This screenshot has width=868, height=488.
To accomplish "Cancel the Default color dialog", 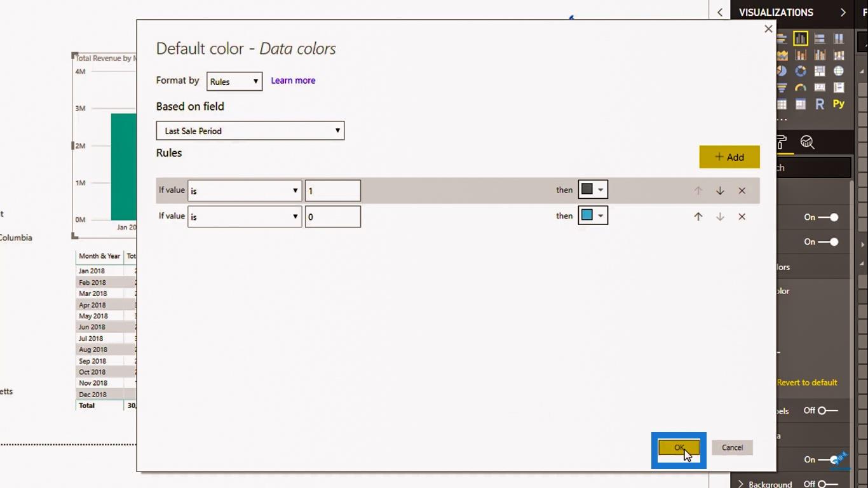I will [x=732, y=447].
